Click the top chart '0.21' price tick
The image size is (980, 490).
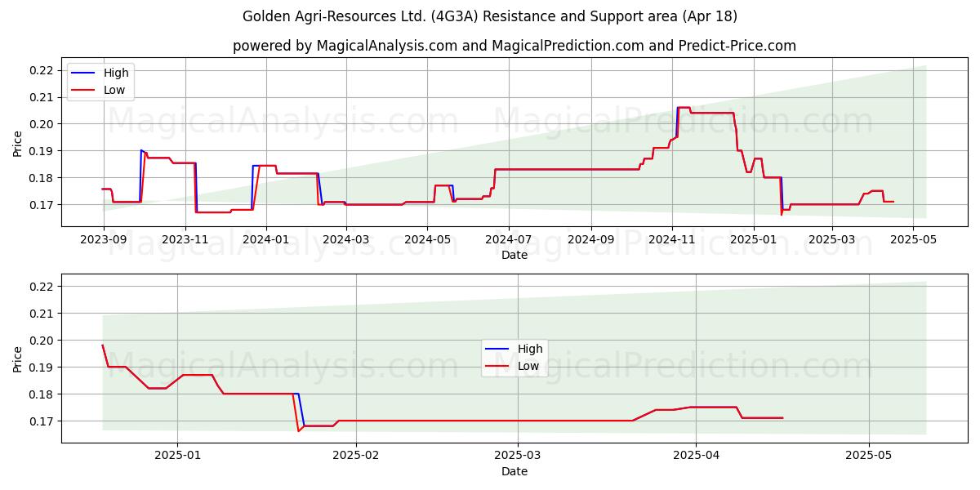coord(41,97)
